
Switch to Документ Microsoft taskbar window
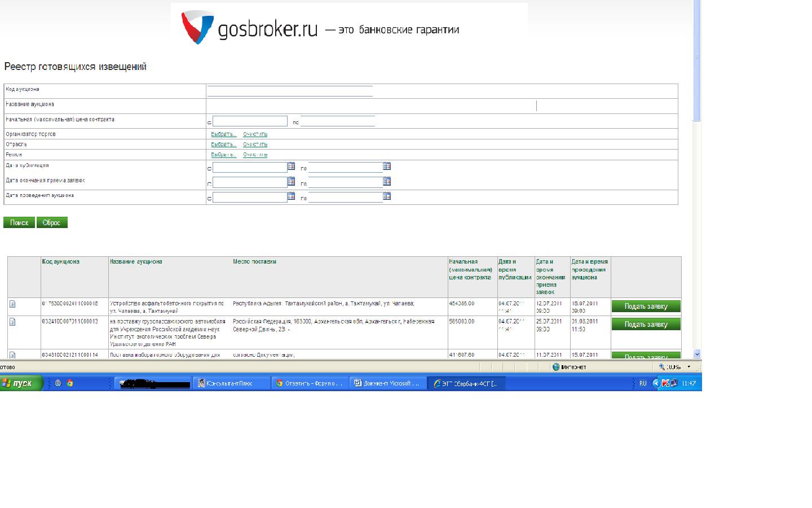click(387, 383)
